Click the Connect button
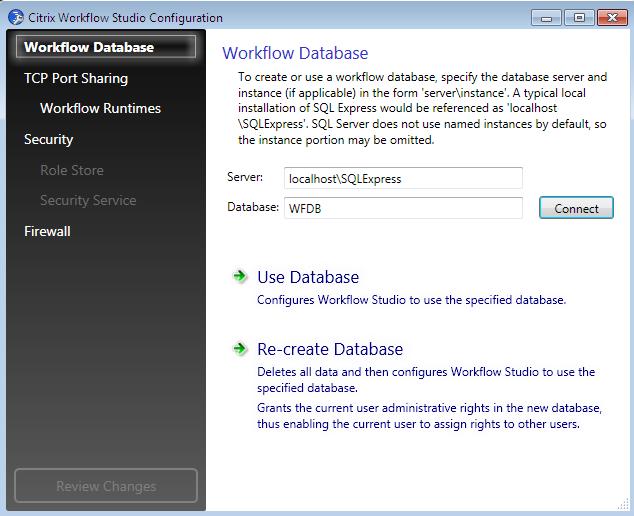 pyautogui.click(x=576, y=208)
